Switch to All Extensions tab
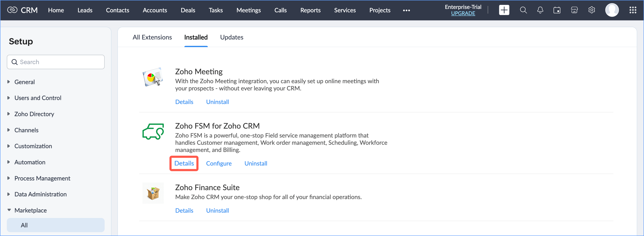The width and height of the screenshot is (644, 236). (152, 37)
